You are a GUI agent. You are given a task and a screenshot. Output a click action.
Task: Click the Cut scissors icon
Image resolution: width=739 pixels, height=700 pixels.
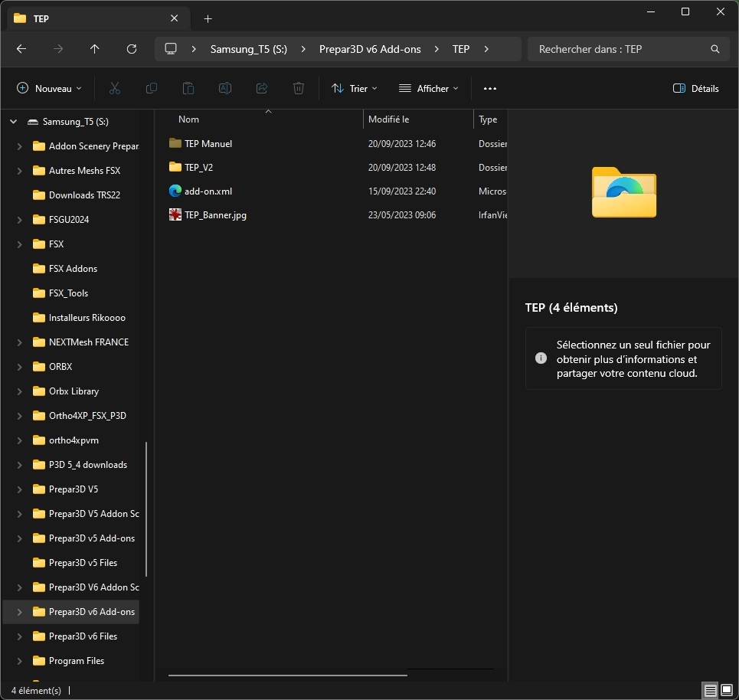(x=115, y=89)
